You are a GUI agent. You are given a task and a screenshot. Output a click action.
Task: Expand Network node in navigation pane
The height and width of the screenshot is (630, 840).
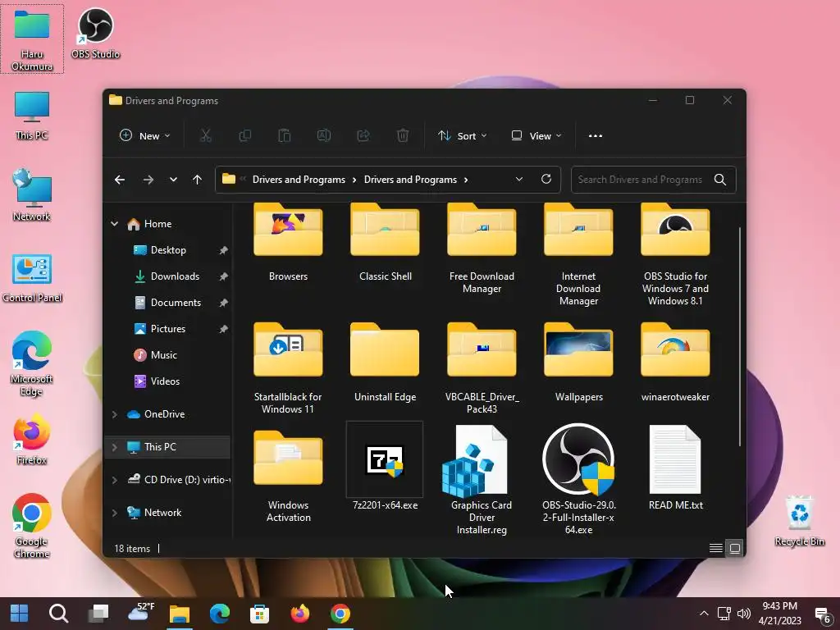pyautogui.click(x=114, y=513)
